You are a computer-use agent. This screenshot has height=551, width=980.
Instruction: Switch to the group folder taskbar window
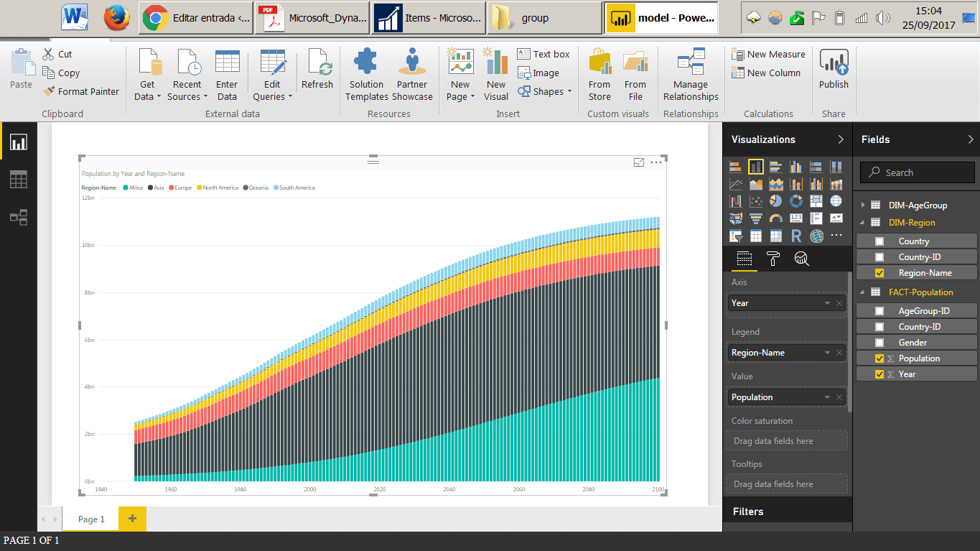pos(545,18)
